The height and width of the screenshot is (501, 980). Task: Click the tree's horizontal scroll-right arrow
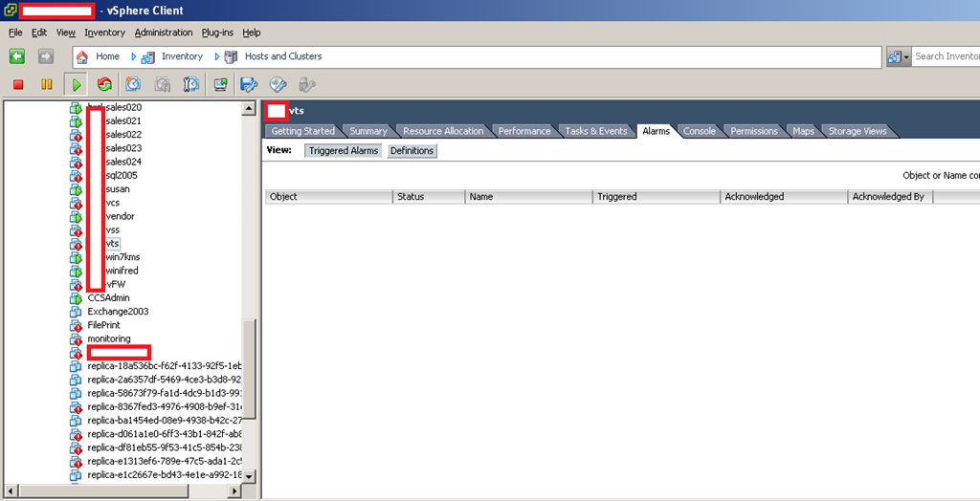pyautogui.click(x=235, y=491)
